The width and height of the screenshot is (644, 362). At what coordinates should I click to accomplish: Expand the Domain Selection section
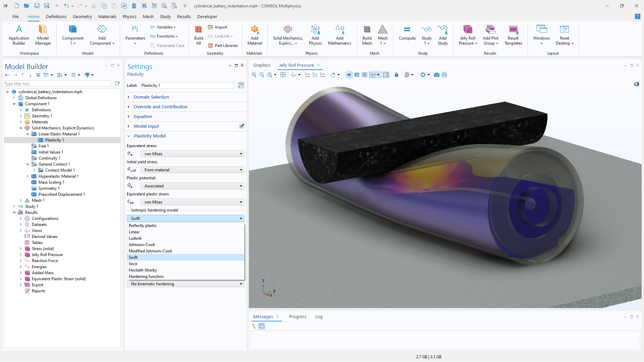tap(151, 97)
